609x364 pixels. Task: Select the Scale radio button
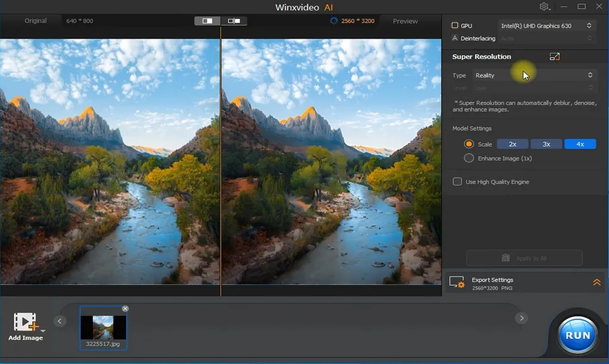[469, 144]
